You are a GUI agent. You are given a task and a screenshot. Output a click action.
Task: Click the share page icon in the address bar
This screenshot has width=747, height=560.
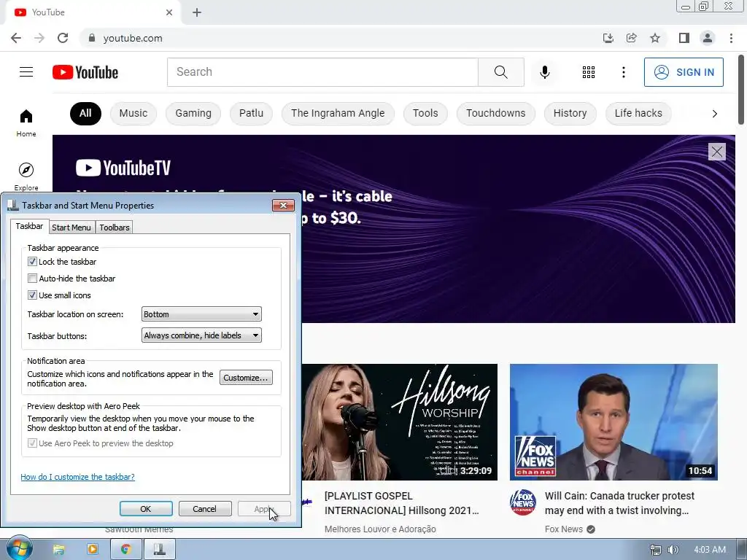pos(632,38)
